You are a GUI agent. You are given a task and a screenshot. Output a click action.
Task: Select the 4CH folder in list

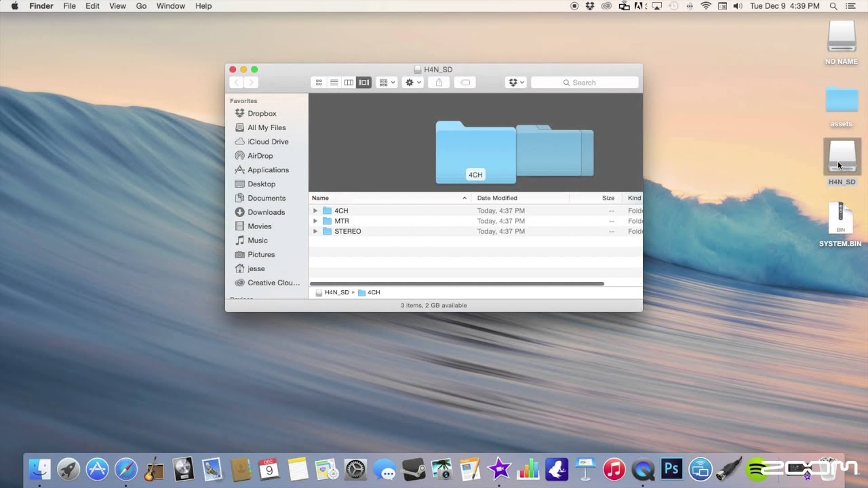tap(475, 211)
